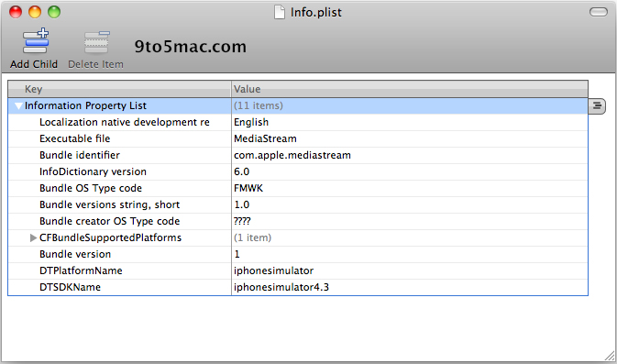The width and height of the screenshot is (617, 364).
Task: Select the DTPlatformName key
Action: [x=81, y=270]
